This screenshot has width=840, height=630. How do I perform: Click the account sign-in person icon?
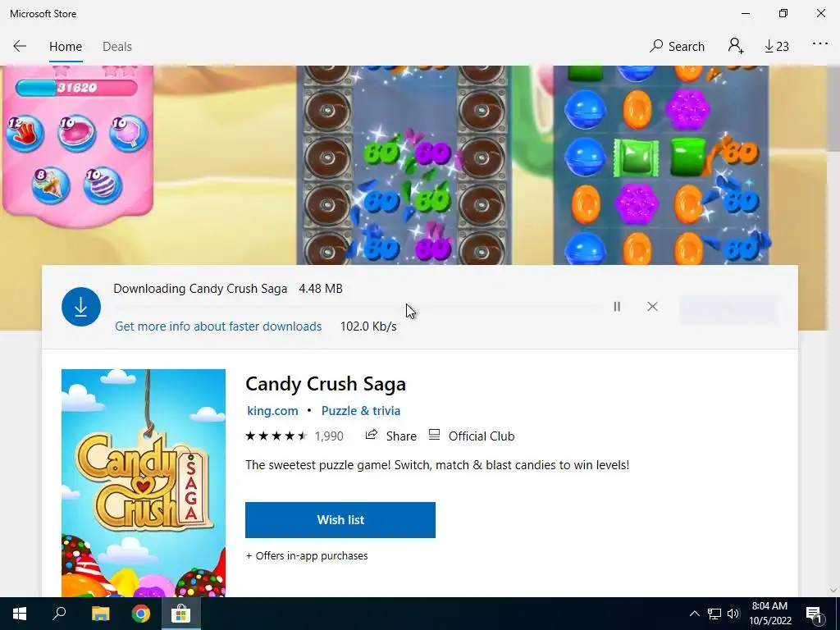(736, 46)
